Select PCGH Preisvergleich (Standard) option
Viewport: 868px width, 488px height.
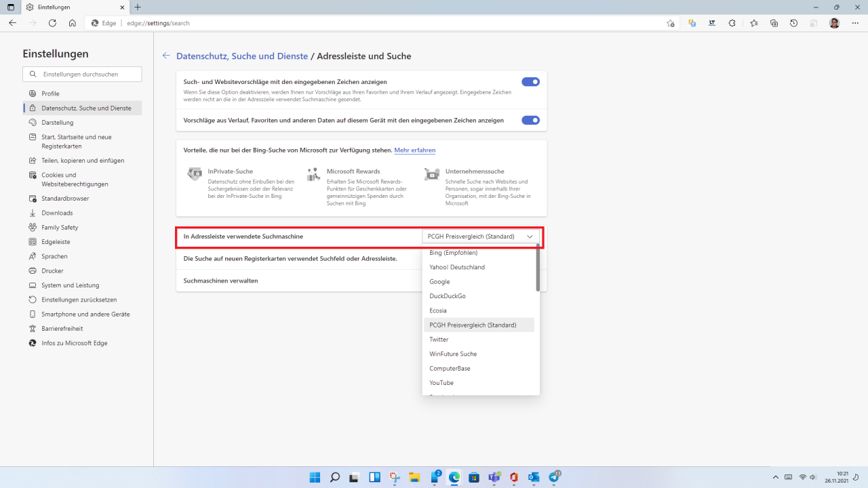click(481, 325)
